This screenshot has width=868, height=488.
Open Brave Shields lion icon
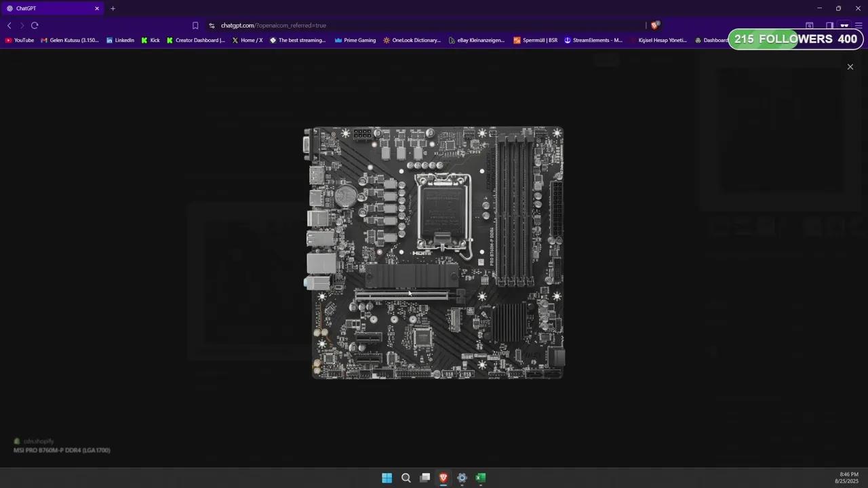click(x=654, y=25)
